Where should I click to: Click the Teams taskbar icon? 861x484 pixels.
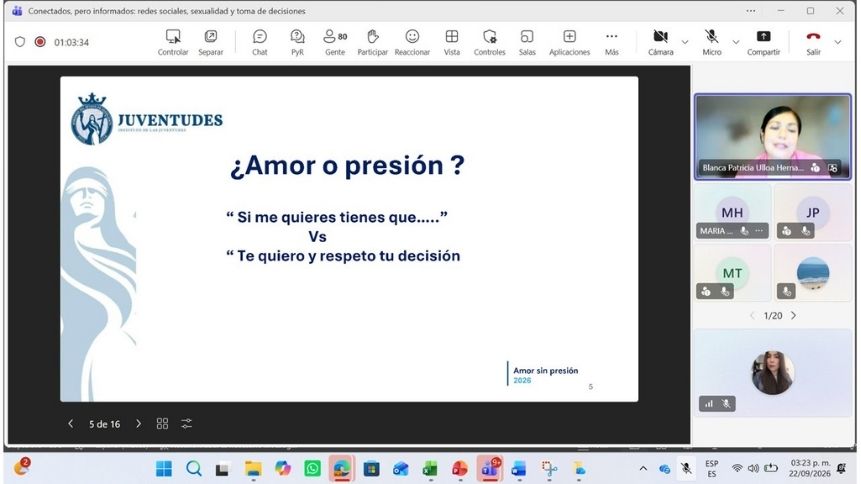[x=489, y=469]
